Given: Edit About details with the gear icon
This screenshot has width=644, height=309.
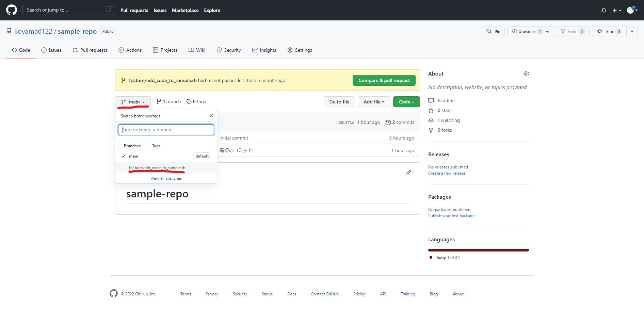Looking at the screenshot, I should coord(526,74).
